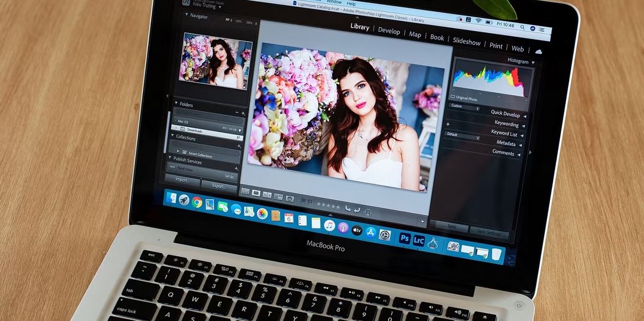Open Apple TV app in Dock
Viewport: 644px width, 321px height.
point(357,230)
